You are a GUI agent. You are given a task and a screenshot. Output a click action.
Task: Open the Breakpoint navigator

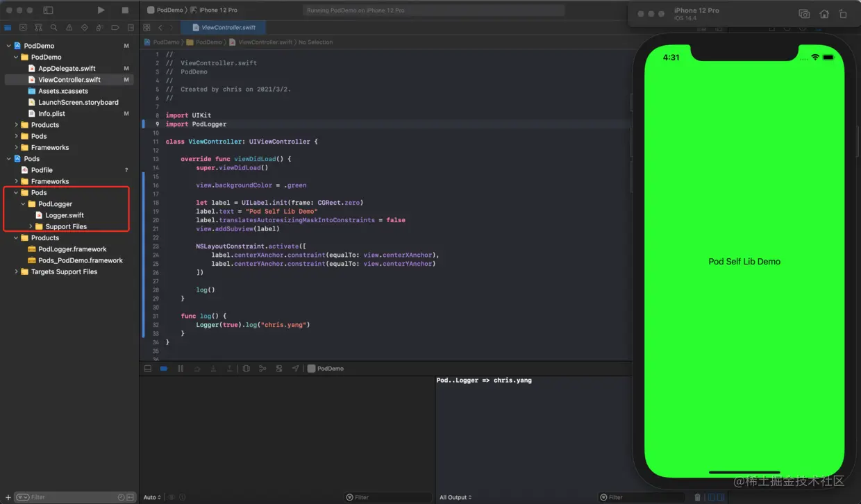115,28
